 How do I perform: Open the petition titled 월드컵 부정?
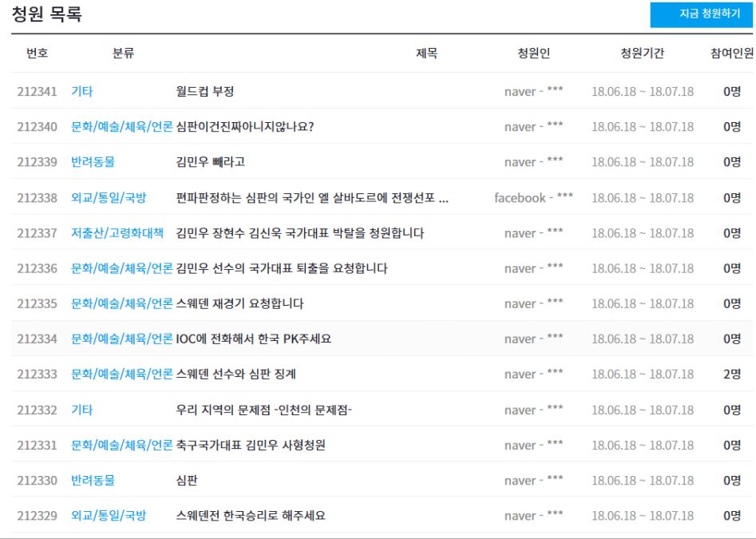tap(204, 91)
